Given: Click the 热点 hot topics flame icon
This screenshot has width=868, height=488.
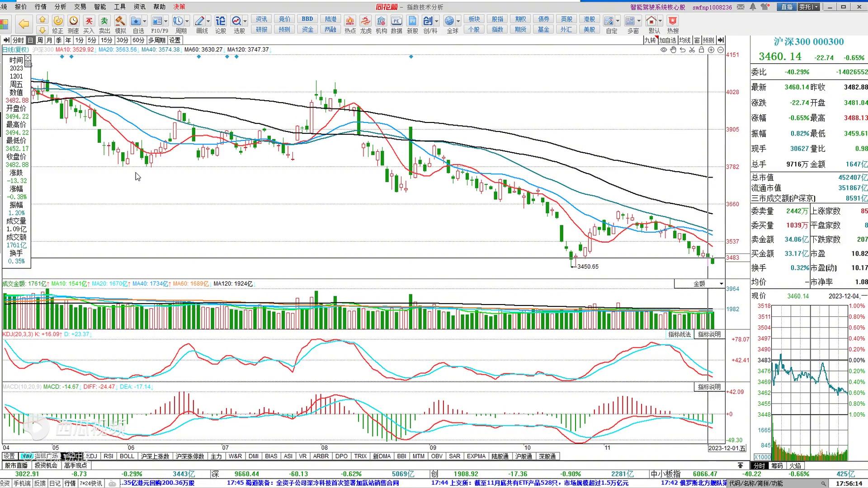Looking at the screenshot, I should [350, 21].
